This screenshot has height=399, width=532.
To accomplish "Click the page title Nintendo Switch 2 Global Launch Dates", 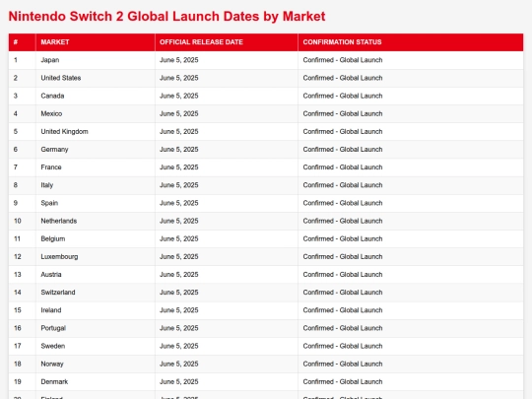I will pyautogui.click(x=166, y=17).
